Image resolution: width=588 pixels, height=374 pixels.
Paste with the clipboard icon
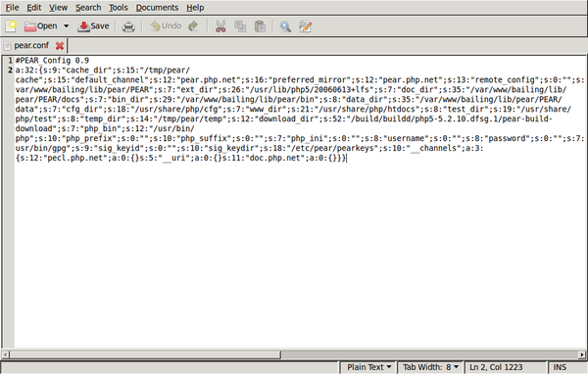tap(260, 26)
